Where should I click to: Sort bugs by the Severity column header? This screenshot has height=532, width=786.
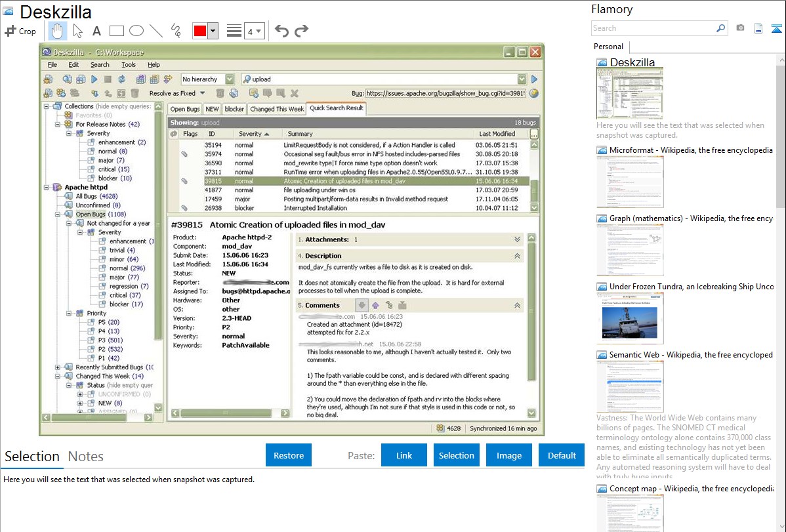(254, 134)
